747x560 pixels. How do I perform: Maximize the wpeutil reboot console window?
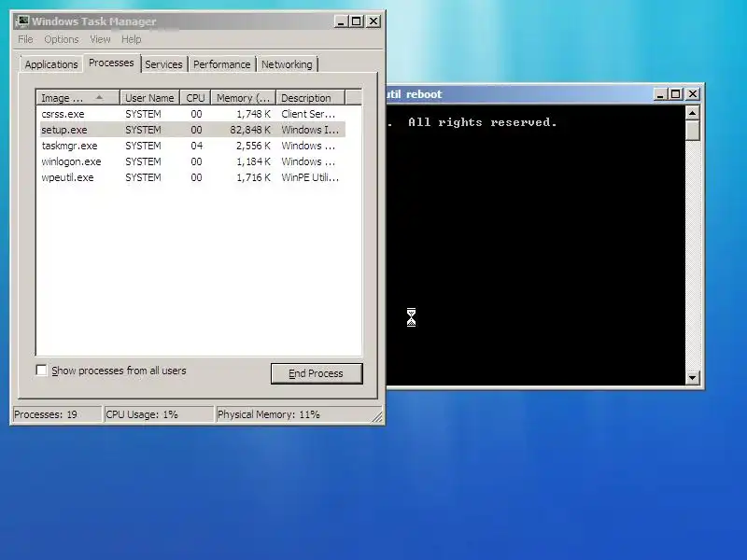pos(675,94)
